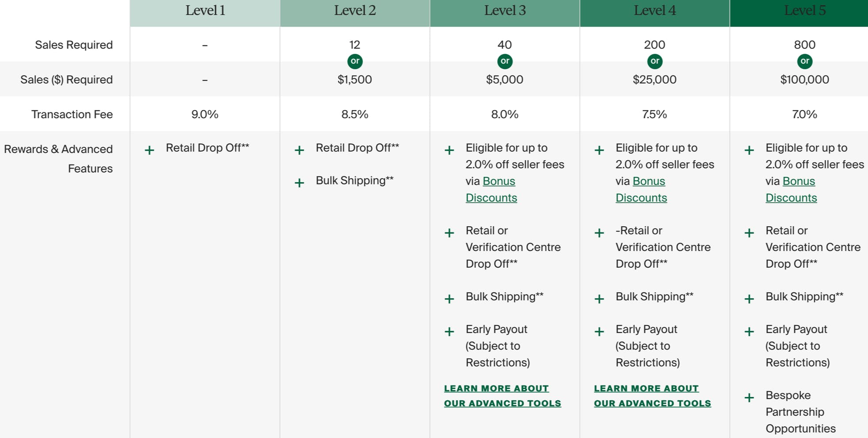Click the plus icon next to Level 2 Bulk Shipping
The height and width of the screenshot is (438, 868).
coord(299,183)
